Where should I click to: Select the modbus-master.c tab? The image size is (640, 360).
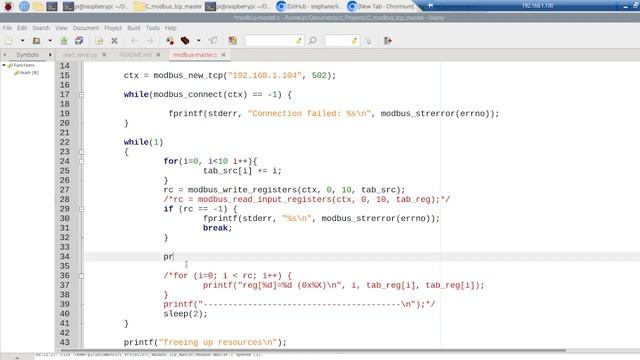click(x=194, y=55)
